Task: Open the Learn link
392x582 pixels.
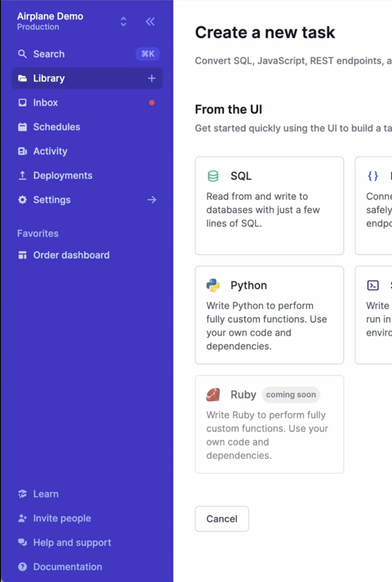Action: [45, 494]
